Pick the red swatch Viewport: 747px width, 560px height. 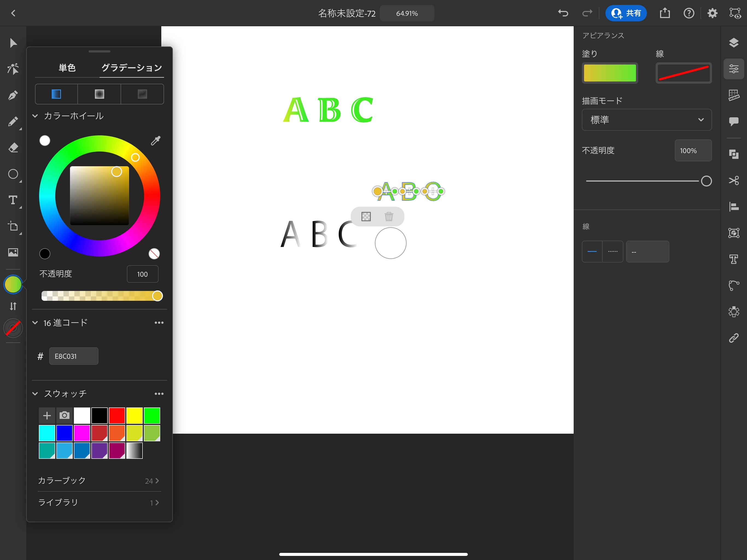[117, 415]
